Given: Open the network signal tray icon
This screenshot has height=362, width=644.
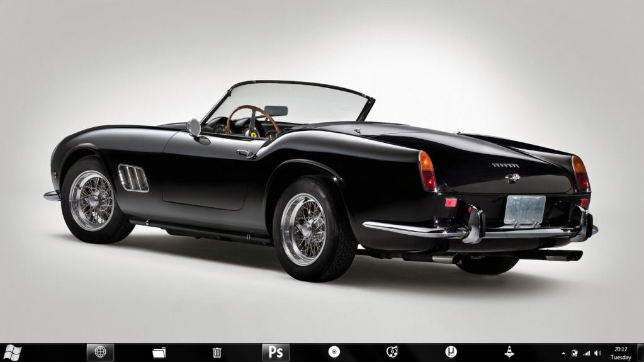Looking at the screenshot, I should (x=587, y=353).
